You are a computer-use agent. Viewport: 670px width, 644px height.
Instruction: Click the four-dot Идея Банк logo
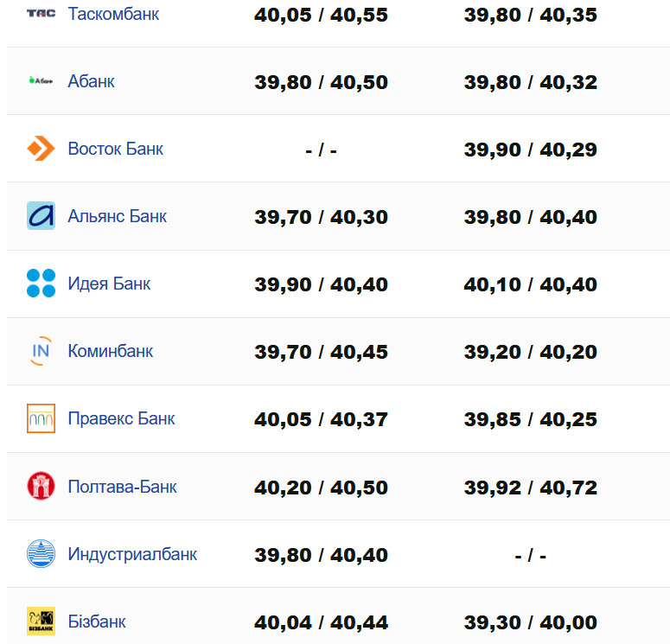(41, 284)
